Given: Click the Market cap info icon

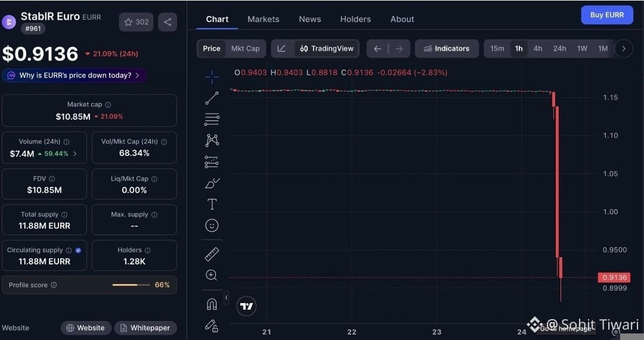Looking at the screenshot, I should [108, 105].
